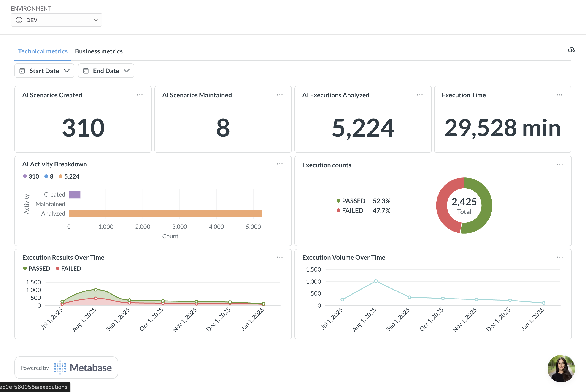The width and height of the screenshot is (586, 392).
Task: Click the Powered by Metabase link
Action: [x=66, y=368]
